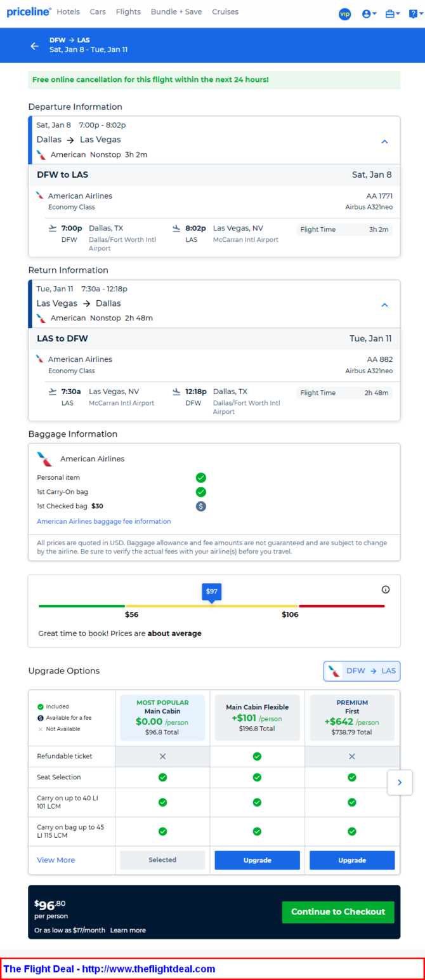
Task: Click First Seat Selection checkmark
Action: pos(352,778)
